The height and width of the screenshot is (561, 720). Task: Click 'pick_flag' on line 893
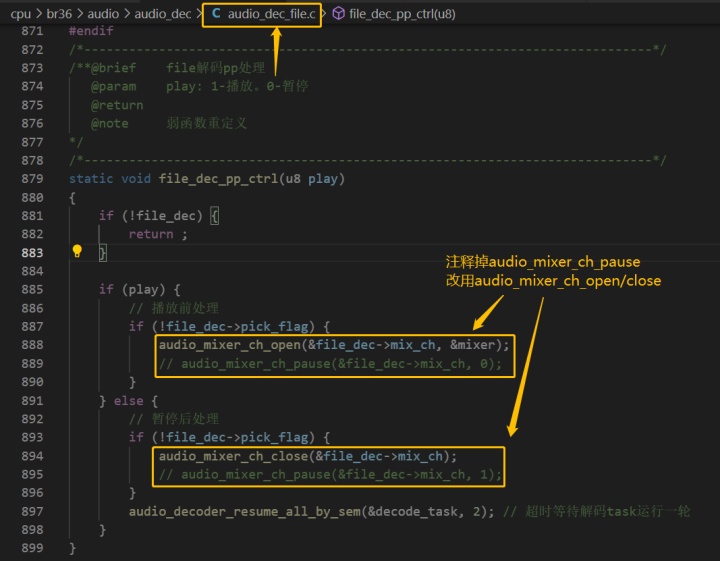275,437
